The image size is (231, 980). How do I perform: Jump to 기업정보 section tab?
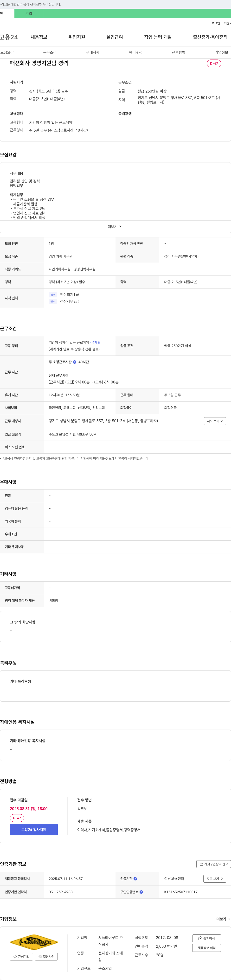222,52
